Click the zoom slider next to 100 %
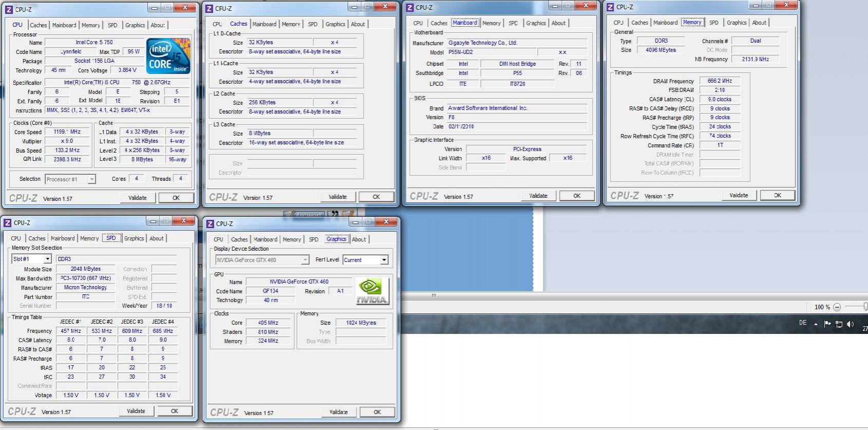The width and height of the screenshot is (868, 430). [857, 307]
